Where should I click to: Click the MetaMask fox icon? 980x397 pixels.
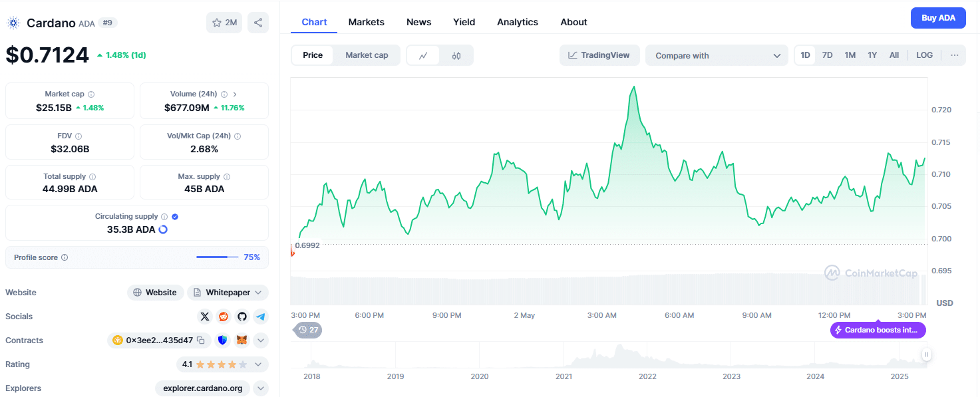(242, 340)
